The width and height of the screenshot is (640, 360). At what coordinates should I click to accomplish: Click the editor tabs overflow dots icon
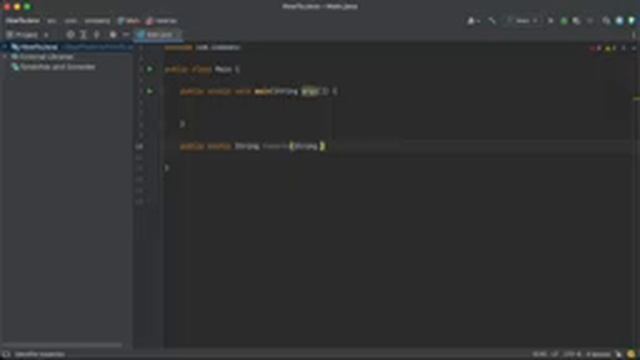coord(634,35)
